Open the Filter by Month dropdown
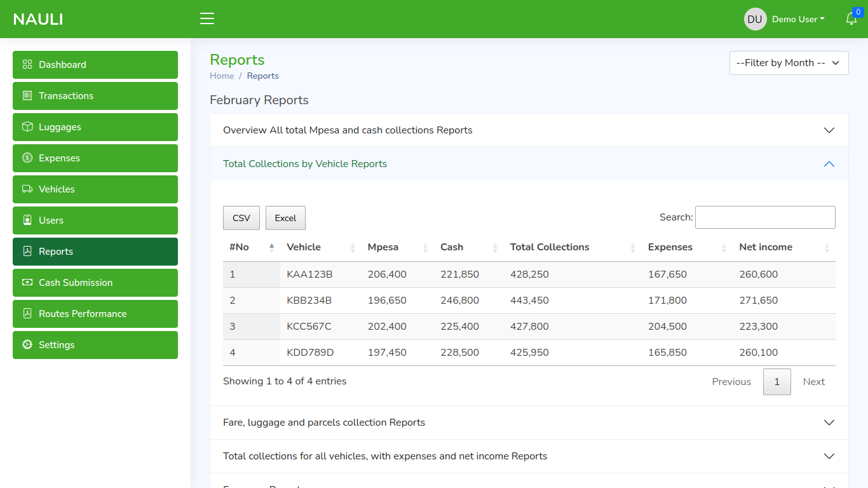Viewport: 868px width, 488px height. [x=789, y=63]
